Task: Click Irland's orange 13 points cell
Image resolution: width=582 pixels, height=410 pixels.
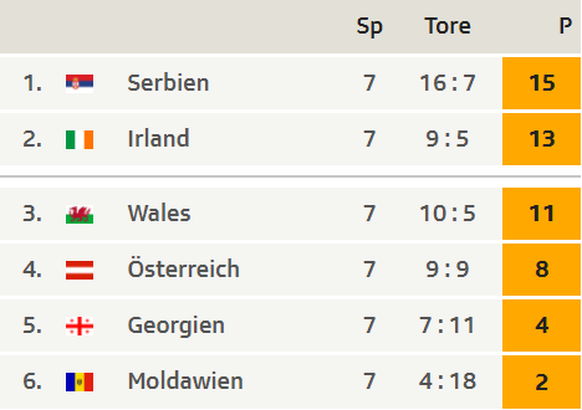Action: pyautogui.click(x=541, y=139)
